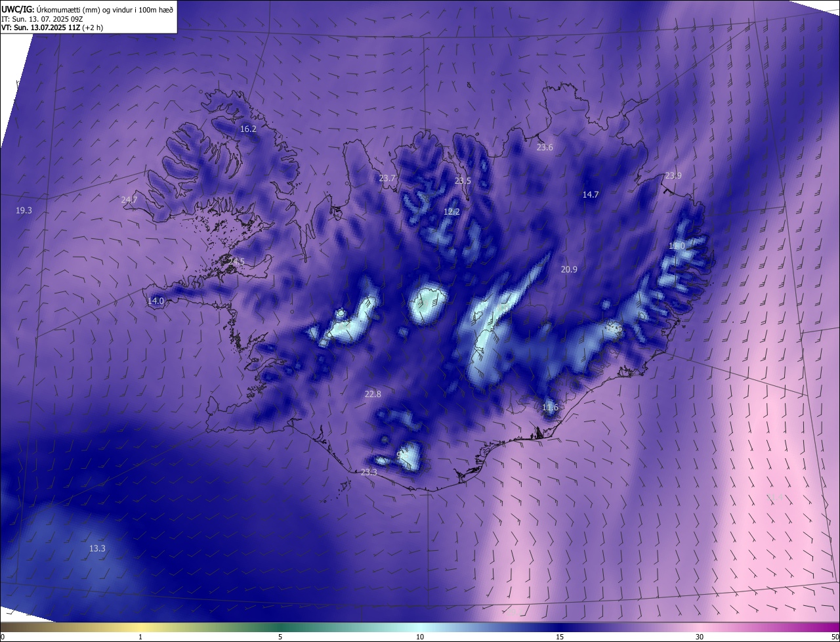Click the VT: Sun. 13.07.2025 11Z line
This screenshot has height=642, width=840.
pos(52,28)
